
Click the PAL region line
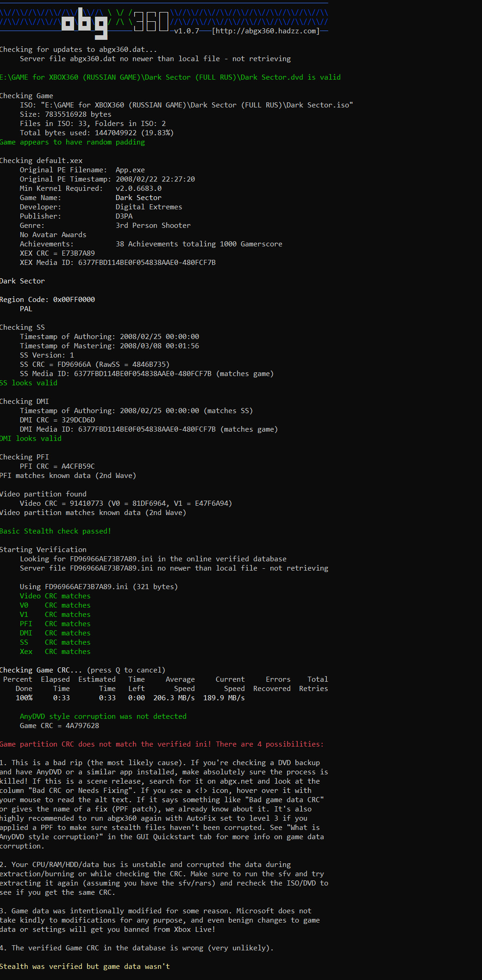26,309
